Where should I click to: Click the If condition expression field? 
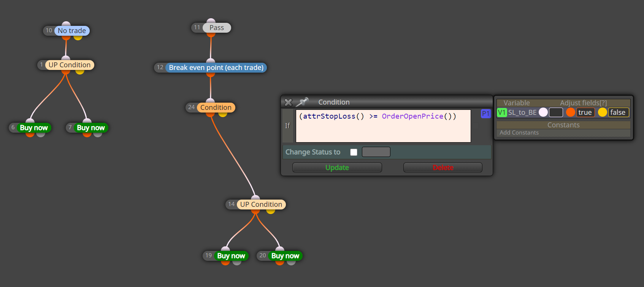tap(383, 126)
